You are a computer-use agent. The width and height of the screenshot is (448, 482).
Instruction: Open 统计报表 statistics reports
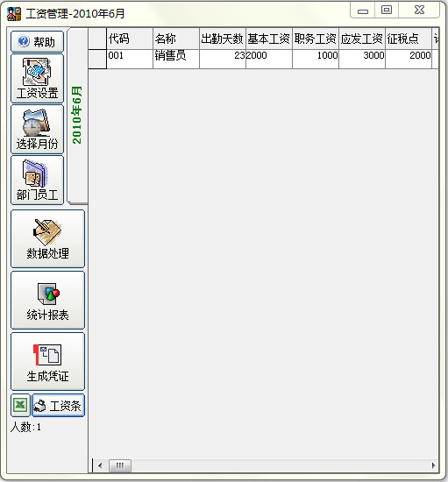(x=47, y=300)
